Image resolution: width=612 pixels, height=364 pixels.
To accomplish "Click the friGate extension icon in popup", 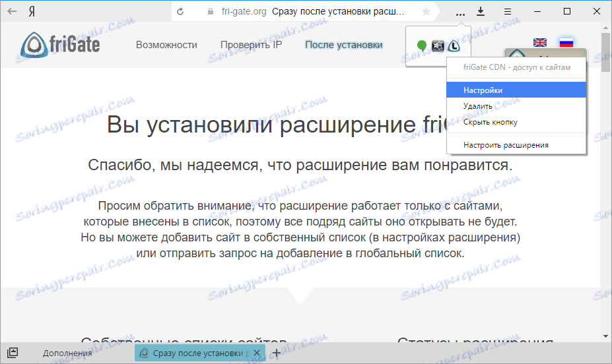I will [x=454, y=46].
